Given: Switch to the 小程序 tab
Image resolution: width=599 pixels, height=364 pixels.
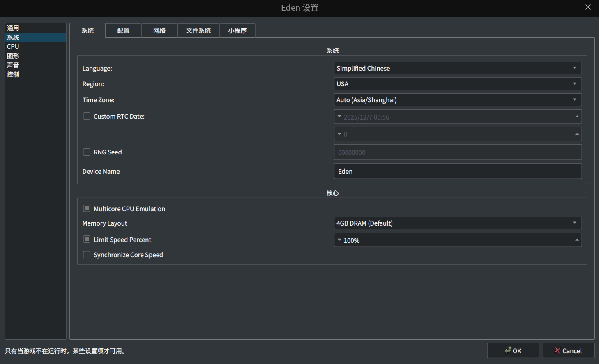Looking at the screenshot, I should point(237,30).
